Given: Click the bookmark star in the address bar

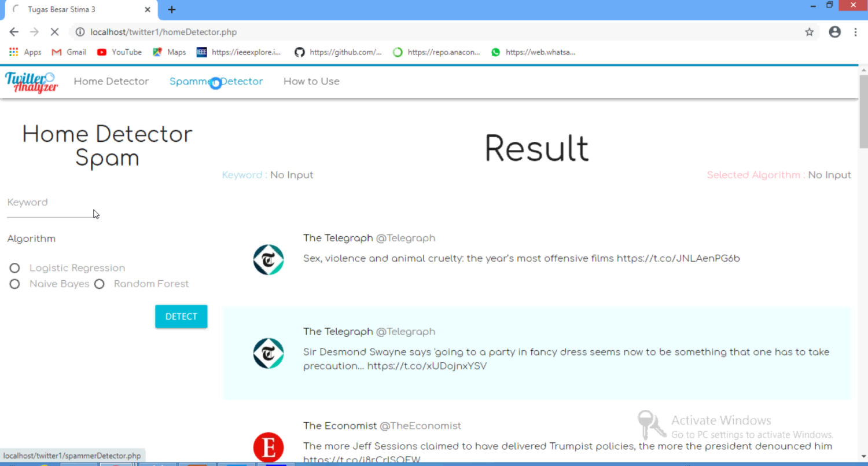Looking at the screenshot, I should [x=810, y=32].
